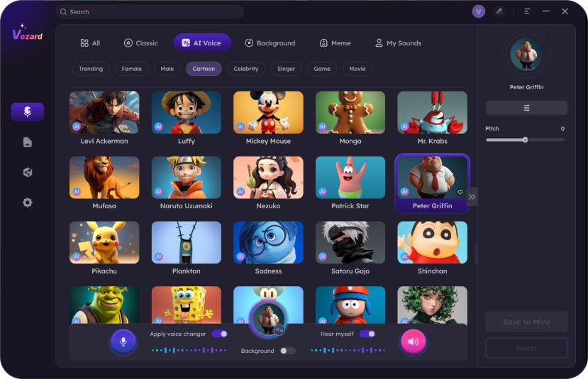Select the Pikachu voice
This screenshot has width=588, height=379.
click(104, 248)
